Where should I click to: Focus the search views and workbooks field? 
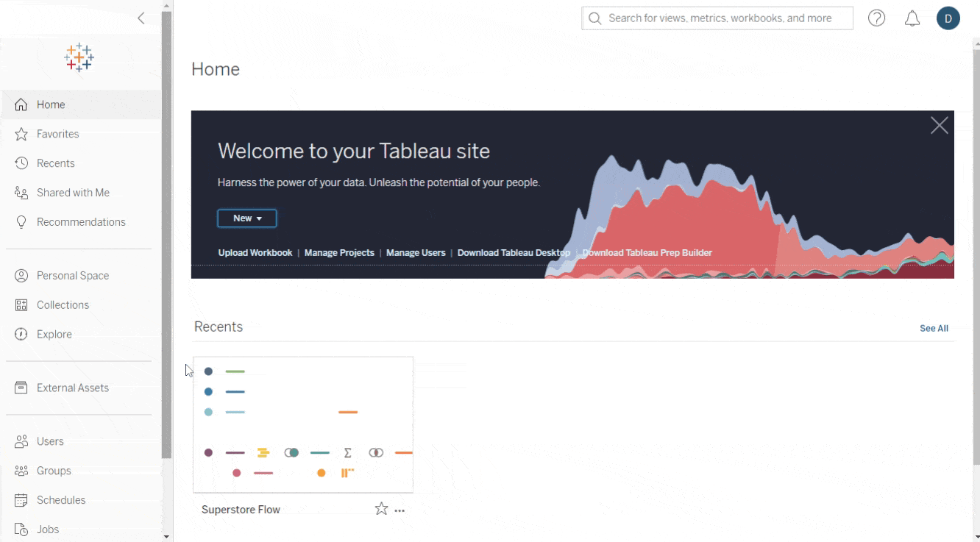tap(717, 18)
